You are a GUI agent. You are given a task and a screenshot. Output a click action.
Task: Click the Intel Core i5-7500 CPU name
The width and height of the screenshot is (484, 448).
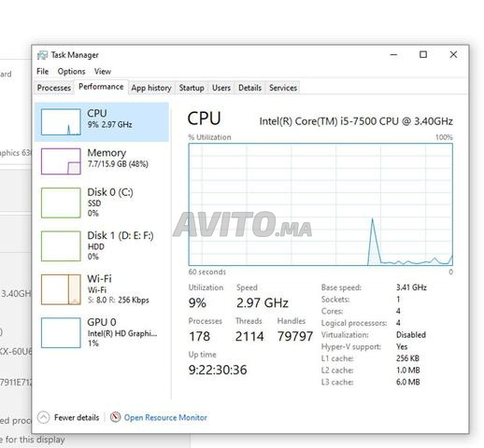(356, 121)
